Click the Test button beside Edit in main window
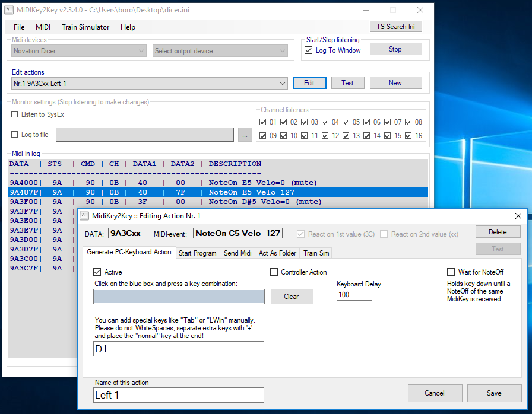532x414 pixels. tap(347, 82)
